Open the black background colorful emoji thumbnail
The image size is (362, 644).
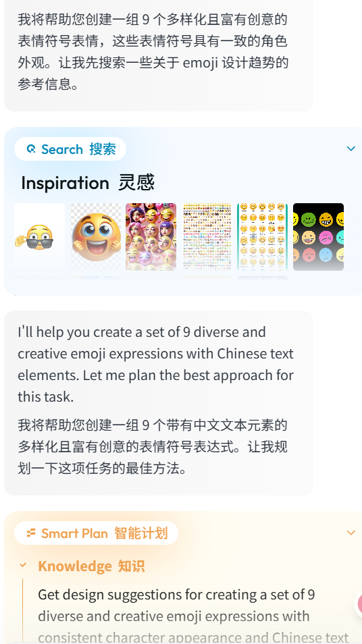coord(319,237)
